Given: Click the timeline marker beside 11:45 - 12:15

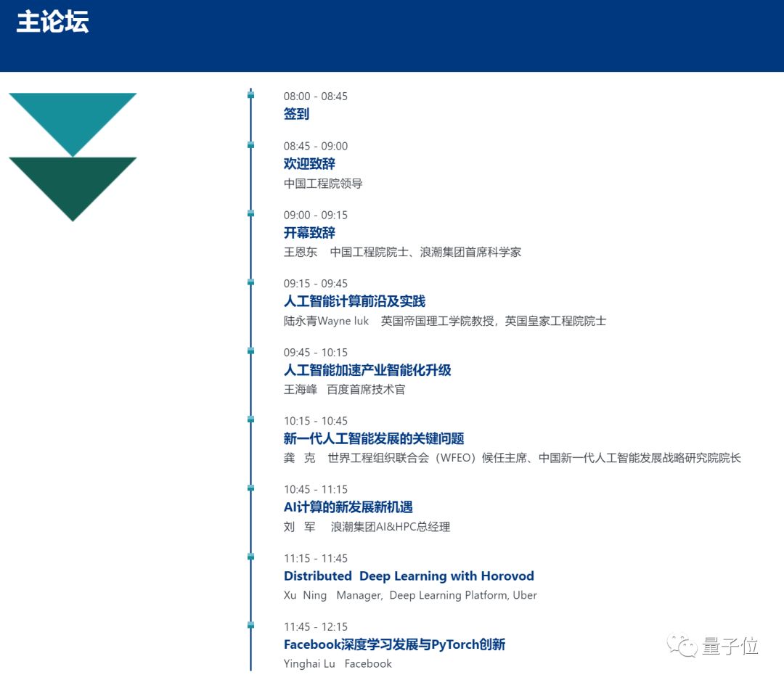Looking at the screenshot, I should [251, 625].
